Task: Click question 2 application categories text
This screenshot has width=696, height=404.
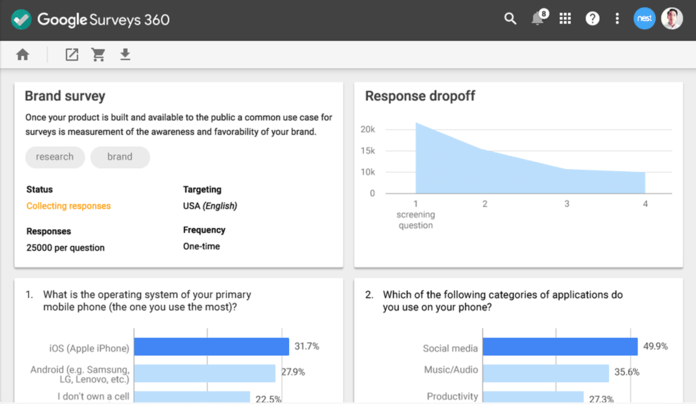Action: coord(502,301)
